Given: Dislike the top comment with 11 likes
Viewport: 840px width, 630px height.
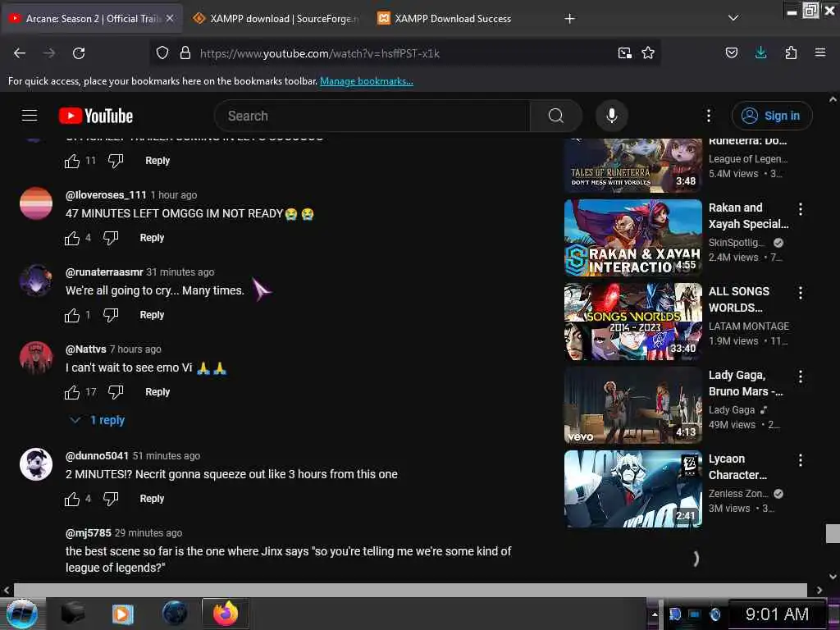Looking at the screenshot, I should point(116,161).
